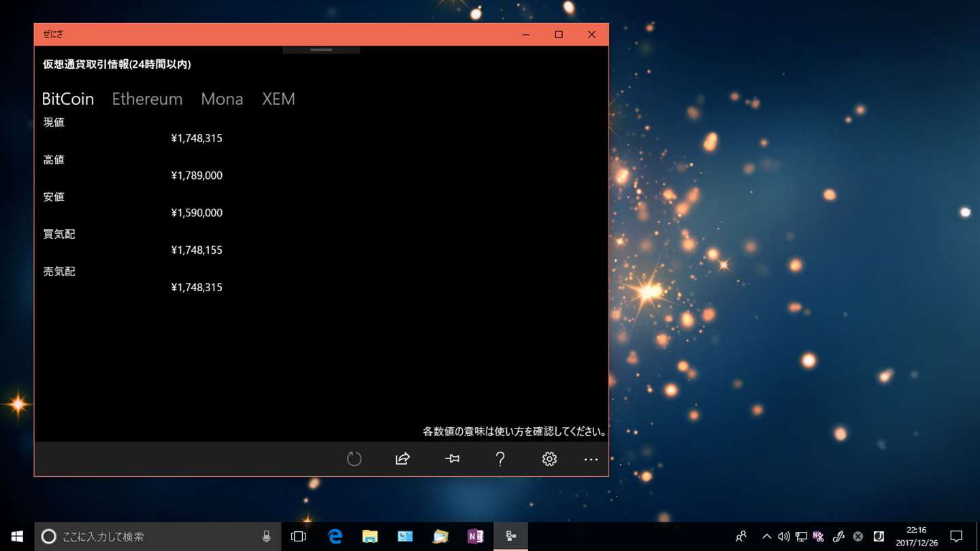Open help via the question mark icon
The width and height of the screenshot is (980, 551).
pyautogui.click(x=500, y=459)
